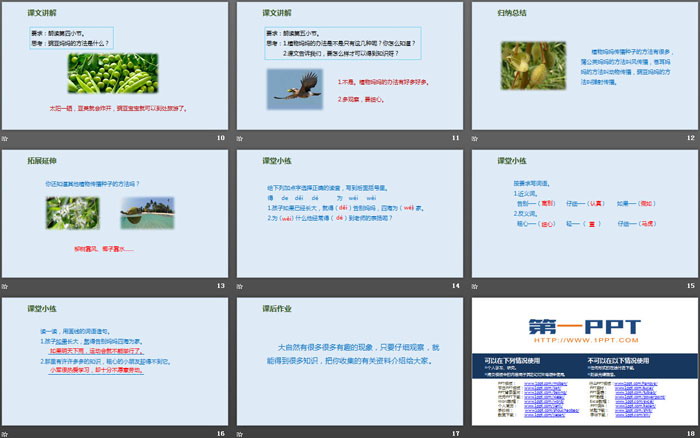Select slide 13 thumbnail with island photo
This screenshot has height=438, width=700.
coord(115,214)
